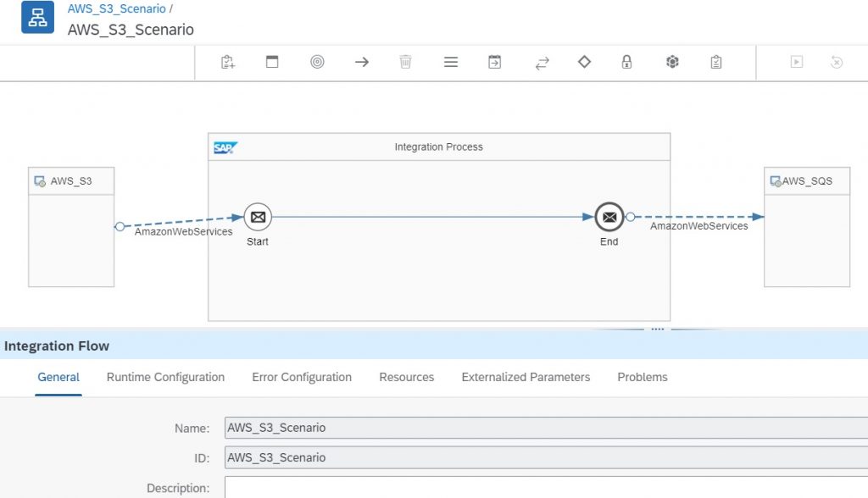The height and width of the screenshot is (498, 868).
Task: Click the simulation run play icon
Action: pos(797,62)
